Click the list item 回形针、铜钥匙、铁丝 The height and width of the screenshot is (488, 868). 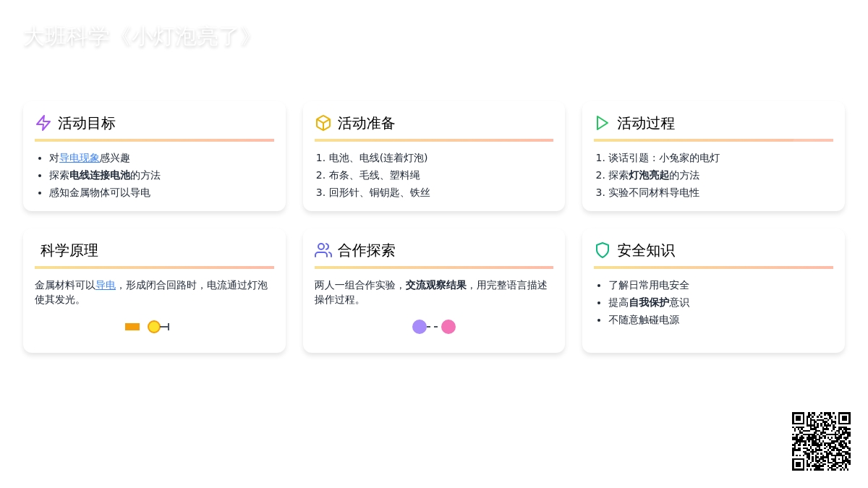(x=379, y=192)
